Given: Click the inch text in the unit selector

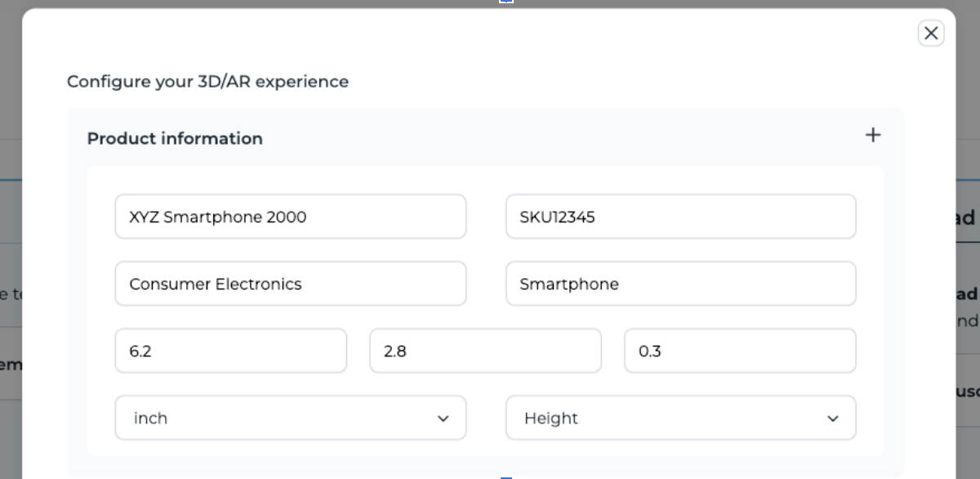Looking at the screenshot, I should (x=151, y=419).
